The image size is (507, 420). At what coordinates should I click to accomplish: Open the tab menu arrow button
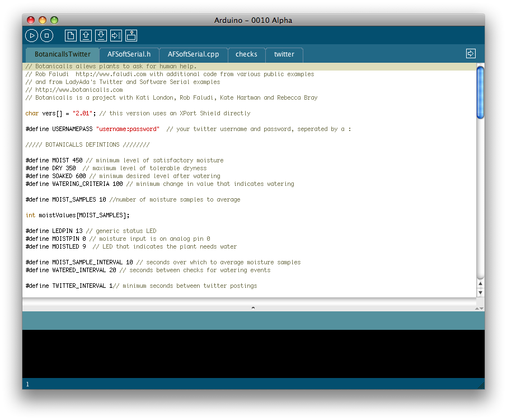pyautogui.click(x=471, y=53)
